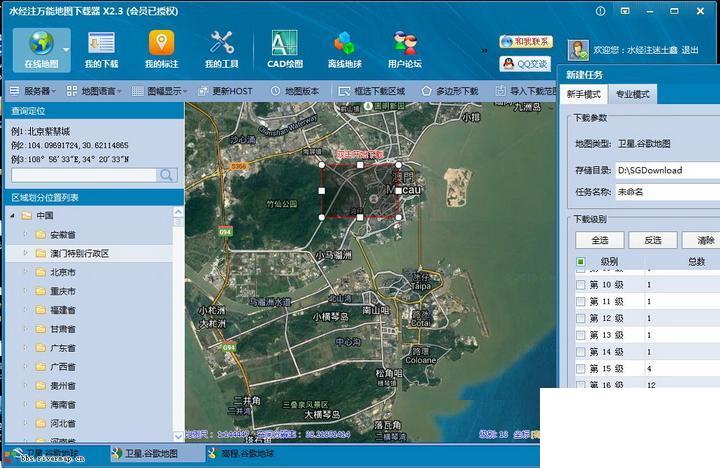Expand the 广东省 tree node
The height and width of the screenshot is (468, 720).
pyautogui.click(x=26, y=348)
